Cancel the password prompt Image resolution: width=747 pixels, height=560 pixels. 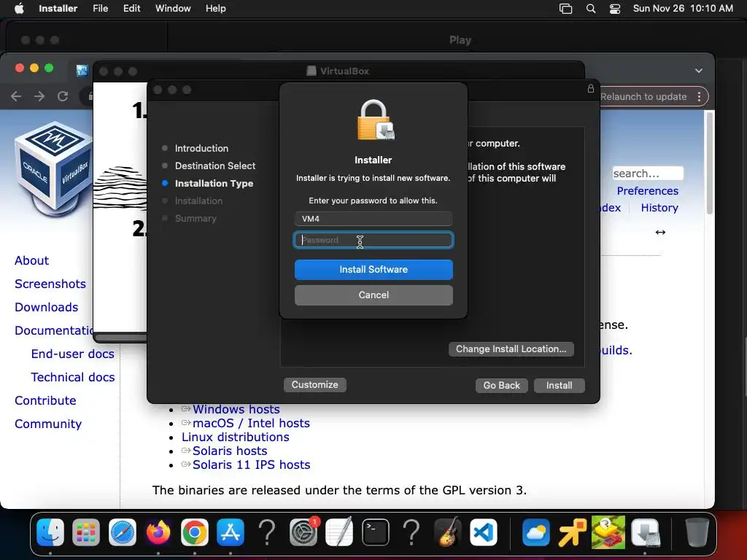click(x=373, y=295)
